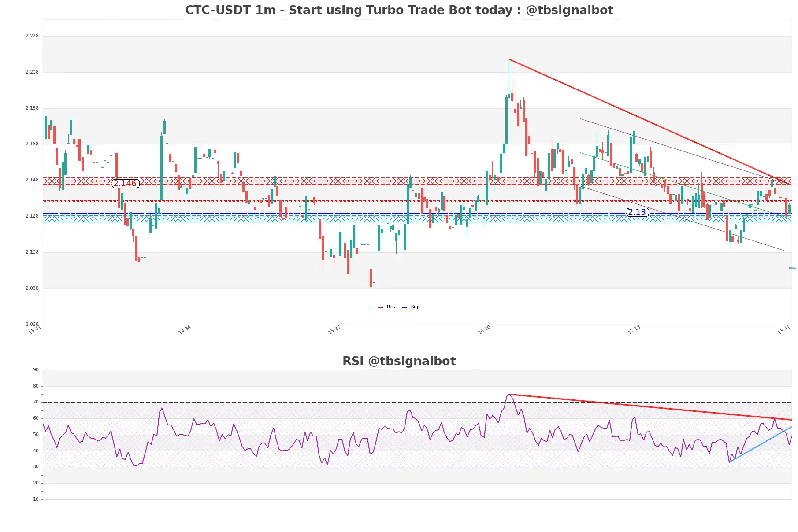
Task: Click the RSI peak point above 70
Action: (x=509, y=395)
